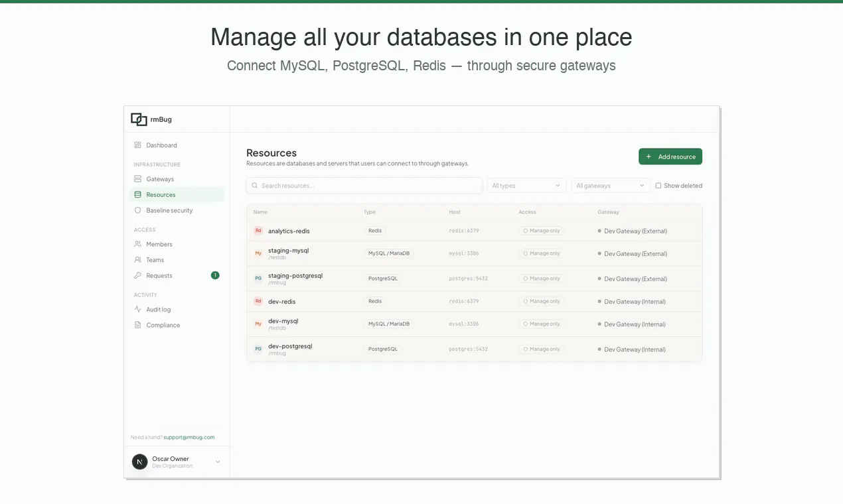Image resolution: width=843 pixels, height=504 pixels.
Task: Select Resources in the sidebar
Action: tap(177, 195)
